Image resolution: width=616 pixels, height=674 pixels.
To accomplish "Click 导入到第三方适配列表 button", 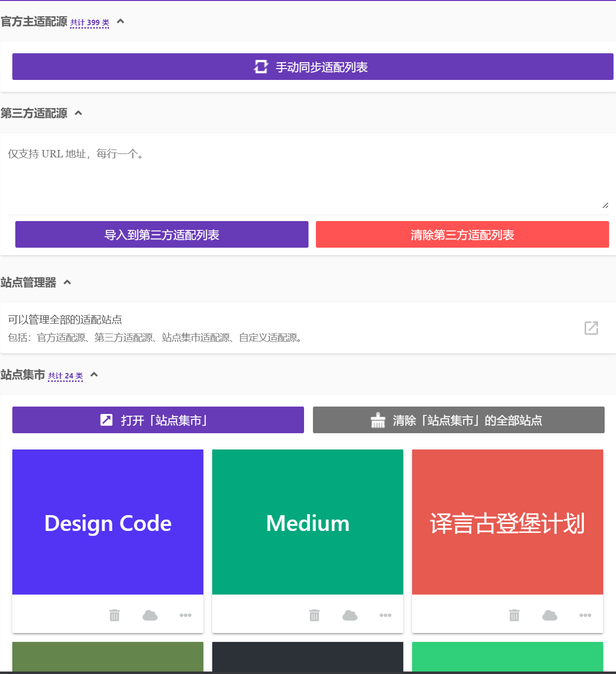I will 162,234.
